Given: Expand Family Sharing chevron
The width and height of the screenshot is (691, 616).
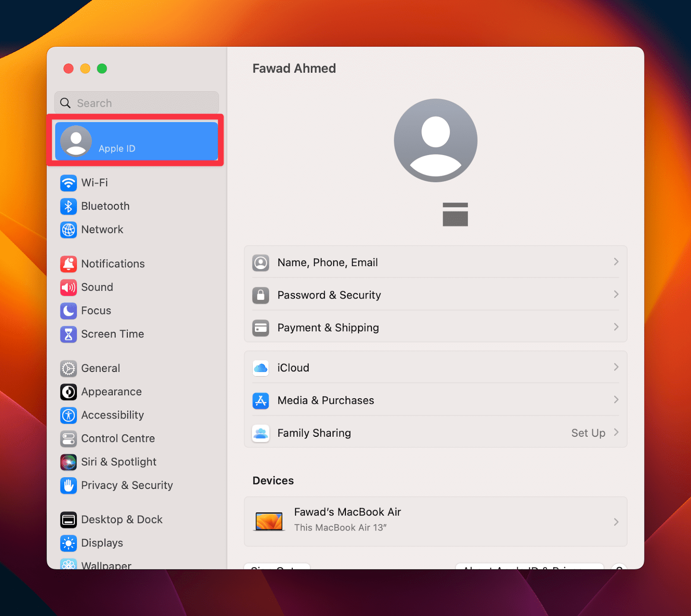Looking at the screenshot, I should point(616,432).
